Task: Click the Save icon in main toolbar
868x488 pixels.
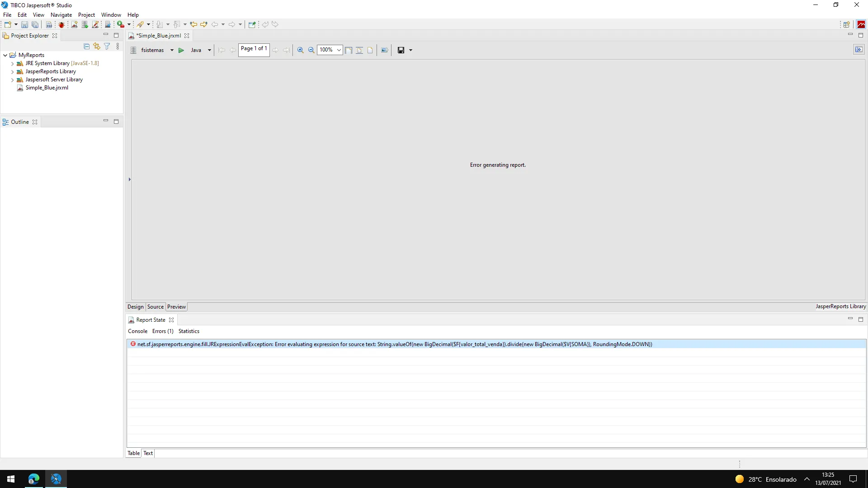Action: [x=24, y=24]
